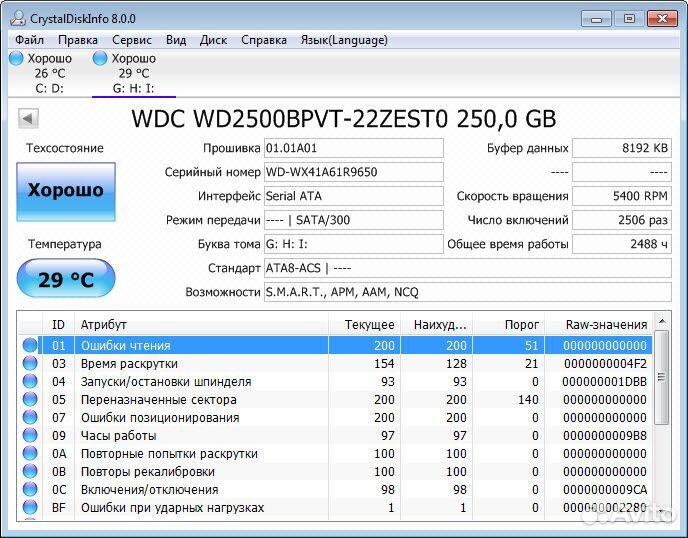This screenshot has height=538, width=688.
Task: Click status orb for attribute 0A
Action: [x=30, y=453]
